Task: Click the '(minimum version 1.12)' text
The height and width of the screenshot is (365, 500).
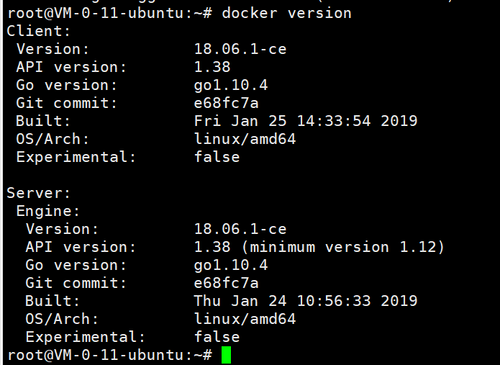Action: click(343, 247)
